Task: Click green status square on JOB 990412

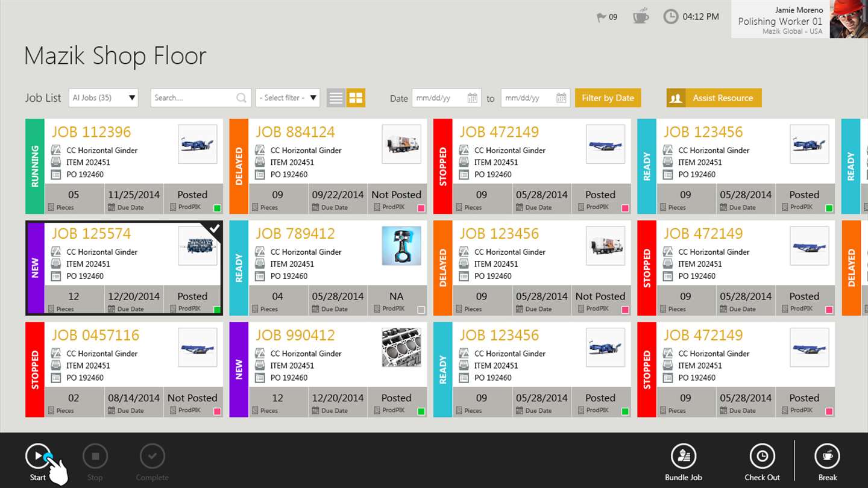Action: click(421, 412)
